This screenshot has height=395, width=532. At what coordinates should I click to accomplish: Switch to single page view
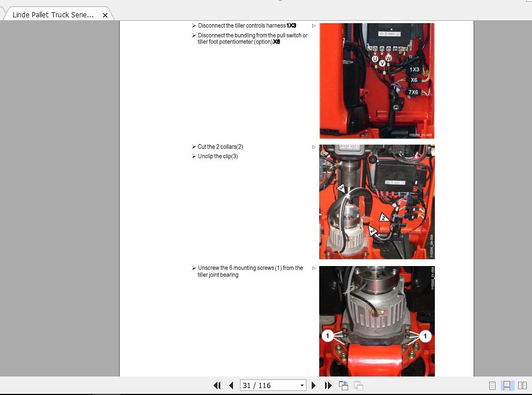point(492,386)
